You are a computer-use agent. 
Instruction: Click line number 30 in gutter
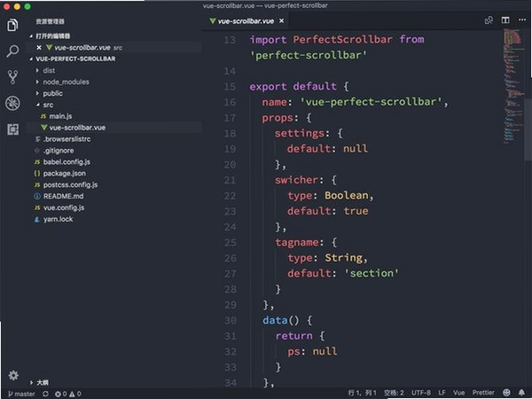coord(231,320)
